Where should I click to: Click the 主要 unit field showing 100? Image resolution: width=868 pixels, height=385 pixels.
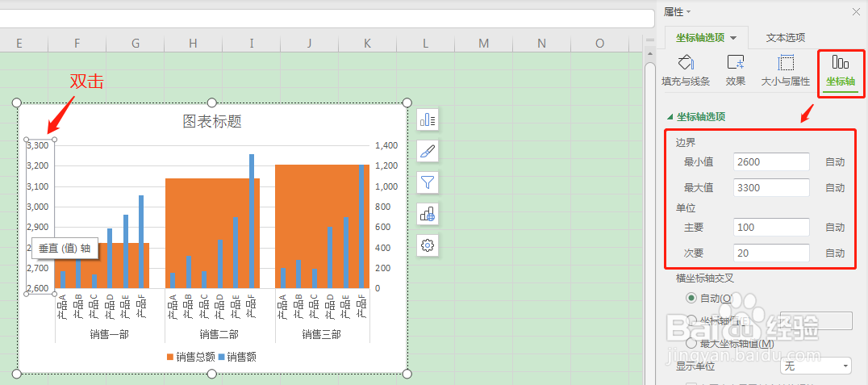[771, 227]
